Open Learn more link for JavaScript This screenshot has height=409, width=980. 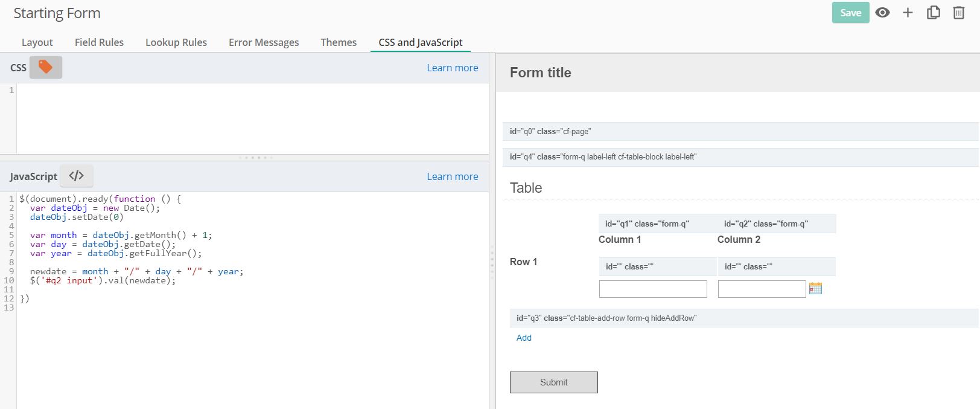click(452, 176)
